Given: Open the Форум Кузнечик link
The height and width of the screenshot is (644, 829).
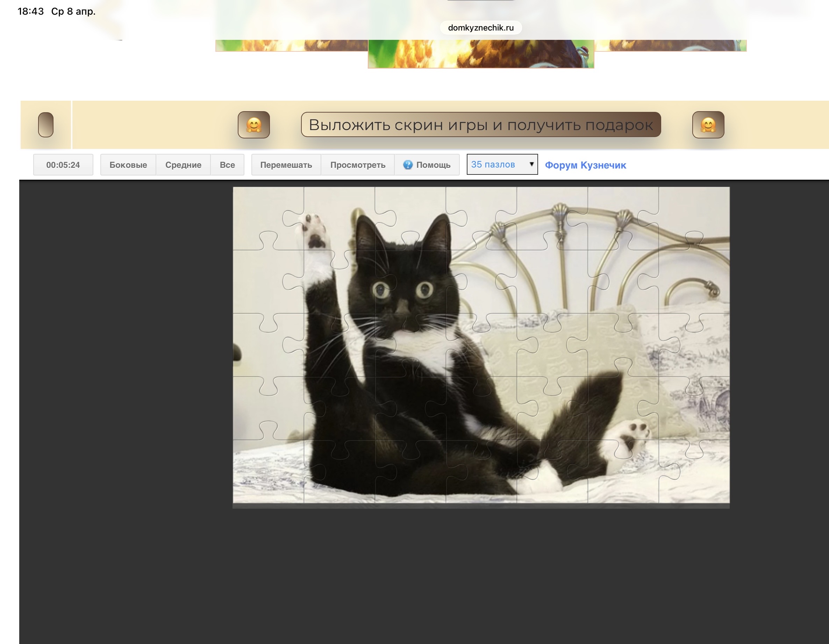Looking at the screenshot, I should [x=585, y=165].
